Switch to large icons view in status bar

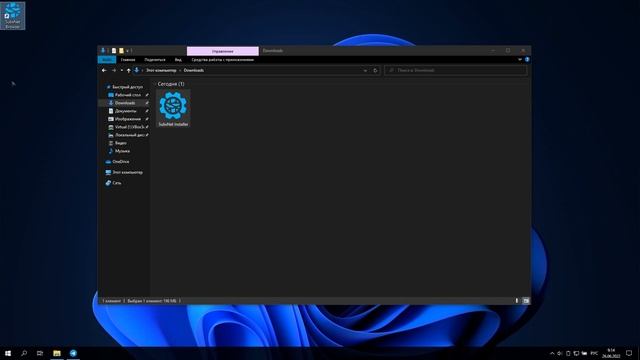[x=526, y=301]
